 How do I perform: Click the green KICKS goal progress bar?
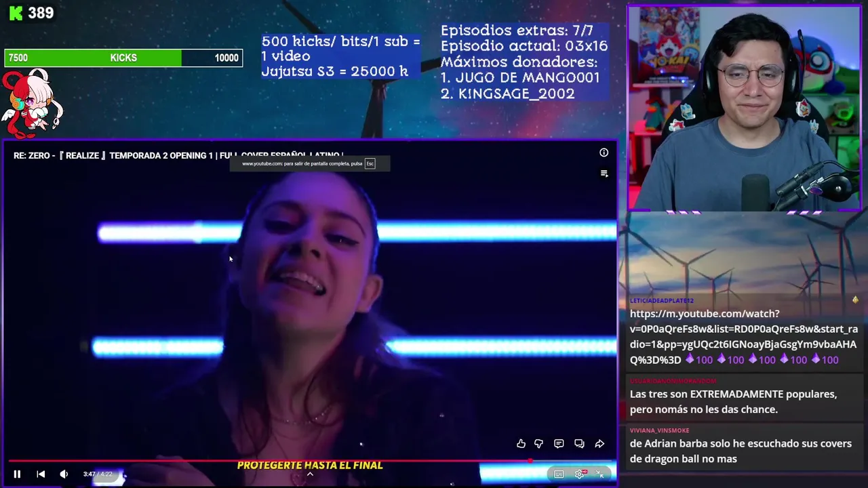tap(123, 58)
